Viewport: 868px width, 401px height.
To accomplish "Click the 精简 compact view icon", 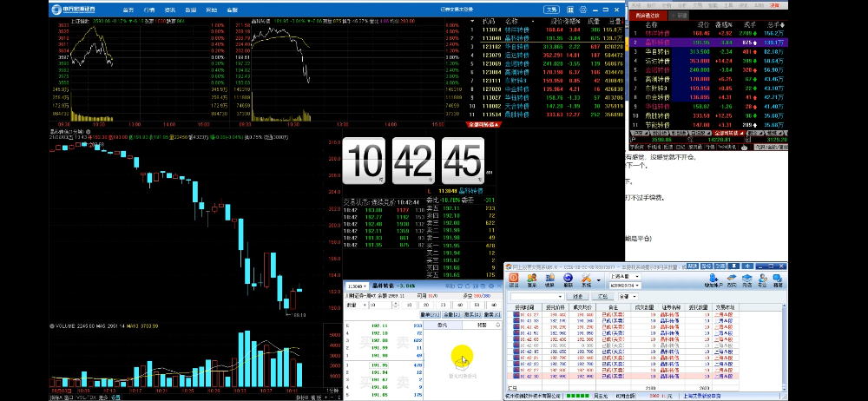I will click(778, 281).
